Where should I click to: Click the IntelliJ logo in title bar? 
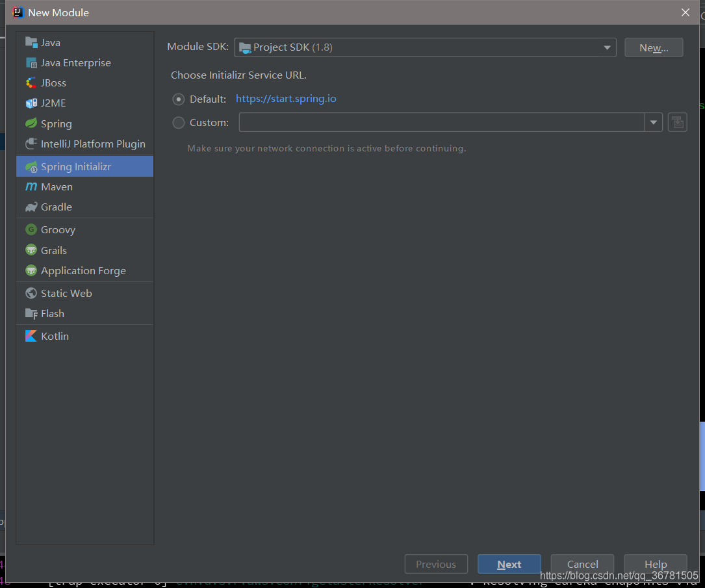click(18, 12)
